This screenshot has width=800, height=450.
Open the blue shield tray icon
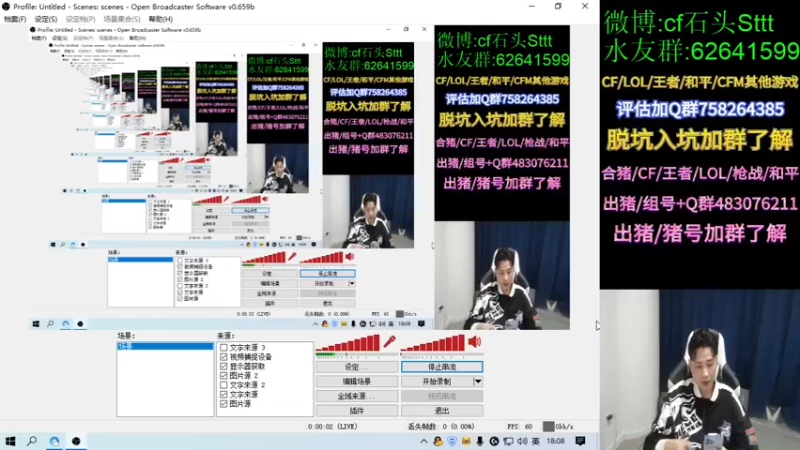coord(452,441)
